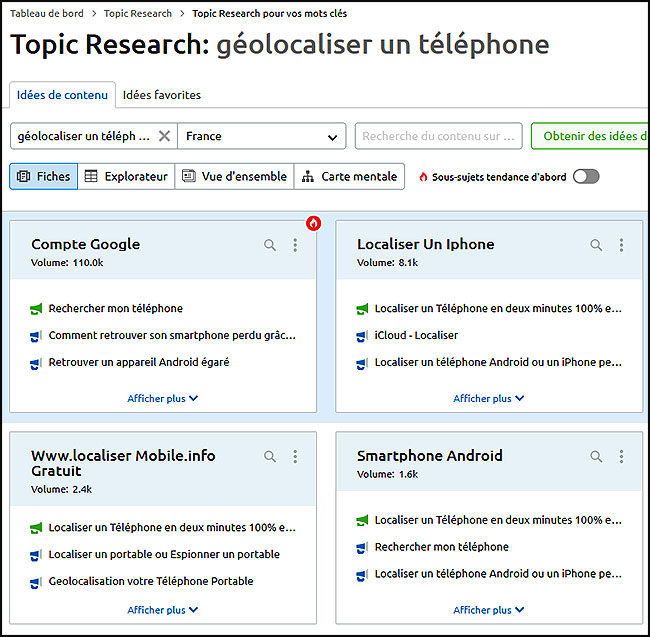This screenshot has height=637, width=650.
Task: Go to Topic Research breadcrumb
Action: [x=138, y=13]
